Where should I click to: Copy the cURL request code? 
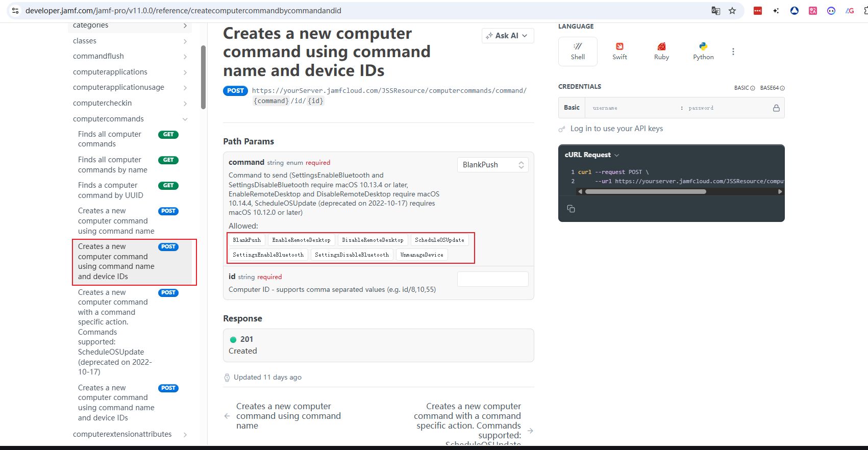click(571, 209)
